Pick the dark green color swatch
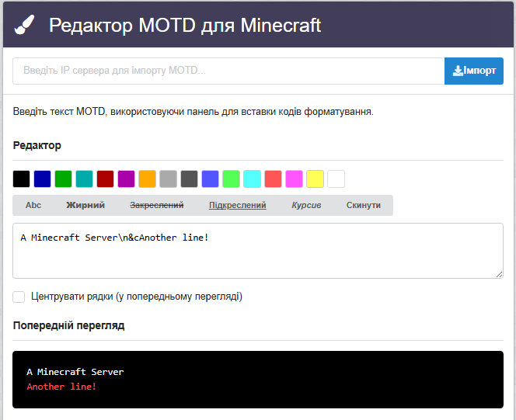Viewport: 516px width, 420px height. point(63,179)
